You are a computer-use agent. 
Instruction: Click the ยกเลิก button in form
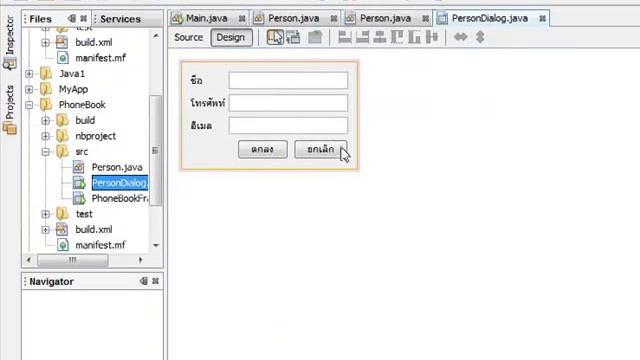click(x=321, y=149)
